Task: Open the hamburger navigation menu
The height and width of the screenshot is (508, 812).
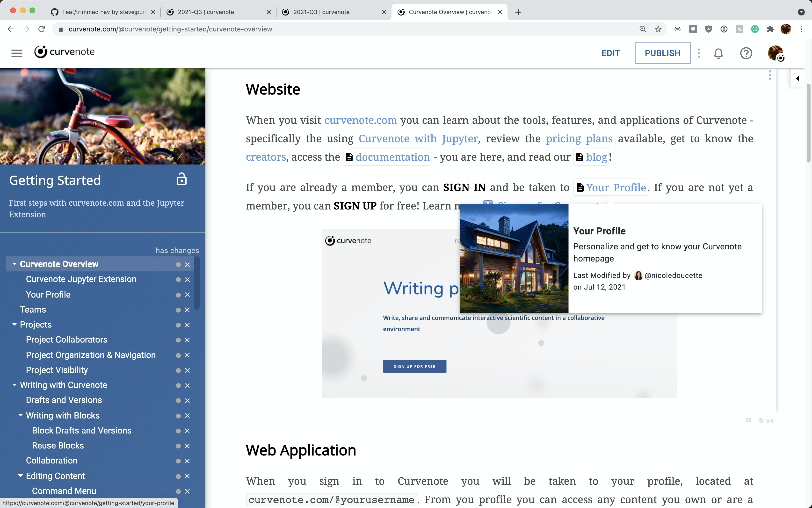Action: click(17, 53)
